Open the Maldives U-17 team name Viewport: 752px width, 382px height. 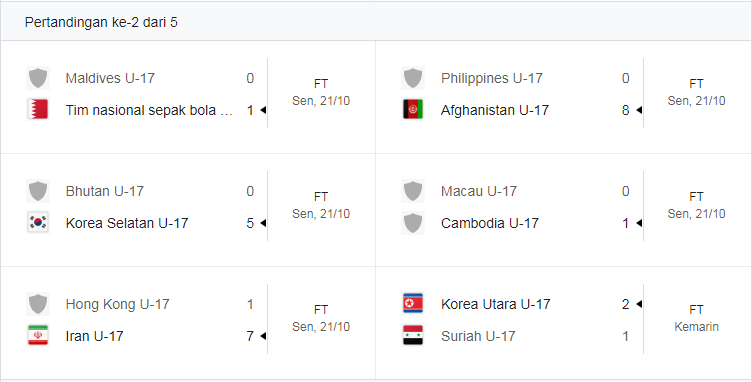110,78
